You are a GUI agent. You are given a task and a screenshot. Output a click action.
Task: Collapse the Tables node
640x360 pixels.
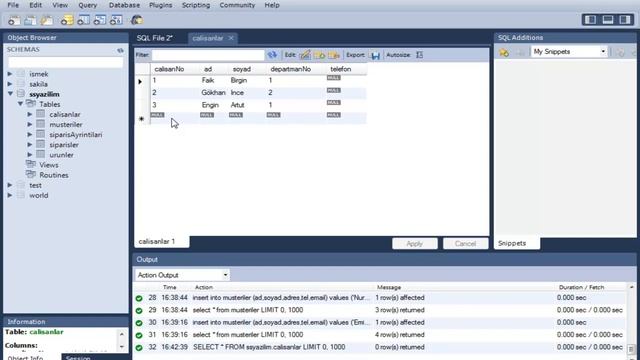(20, 104)
